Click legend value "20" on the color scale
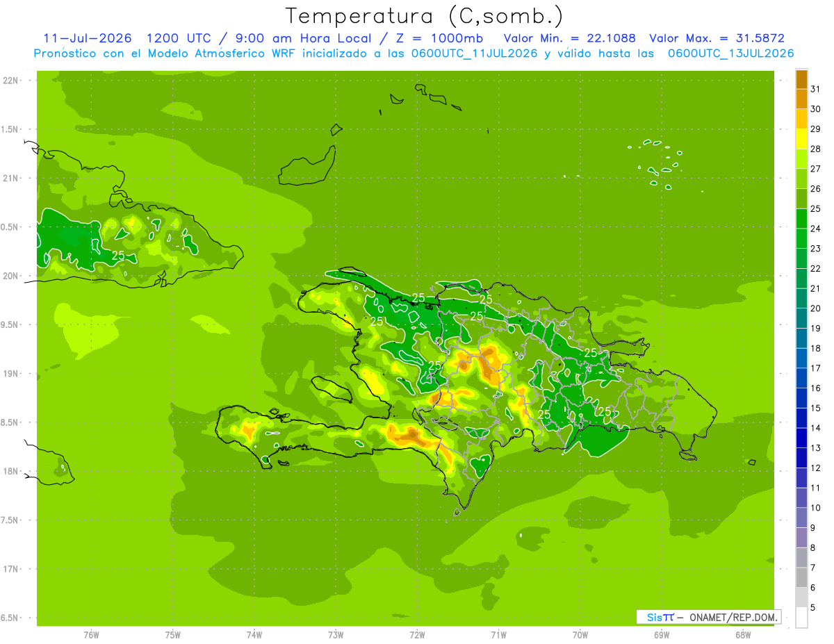The image size is (834, 644). [x=816, y=308]
